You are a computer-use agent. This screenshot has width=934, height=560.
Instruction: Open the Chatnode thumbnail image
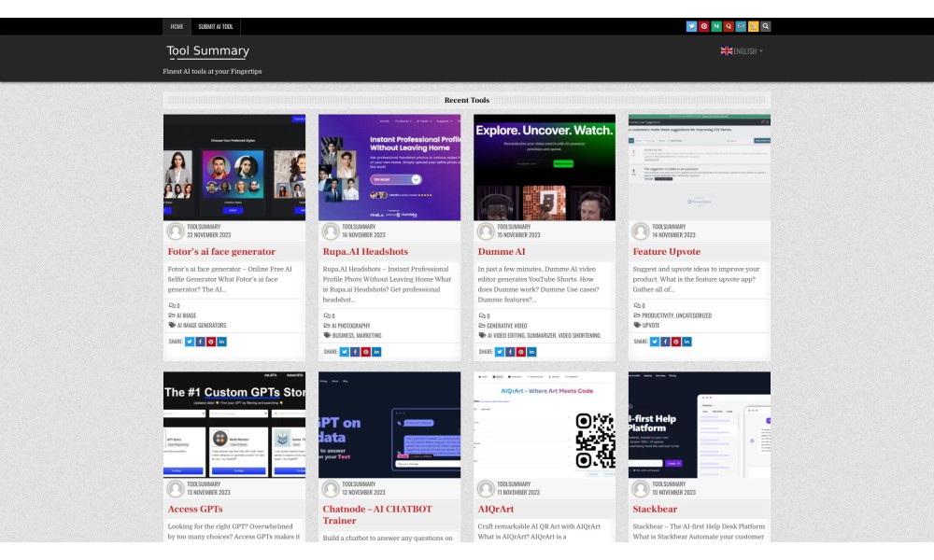tap(389, 425)
